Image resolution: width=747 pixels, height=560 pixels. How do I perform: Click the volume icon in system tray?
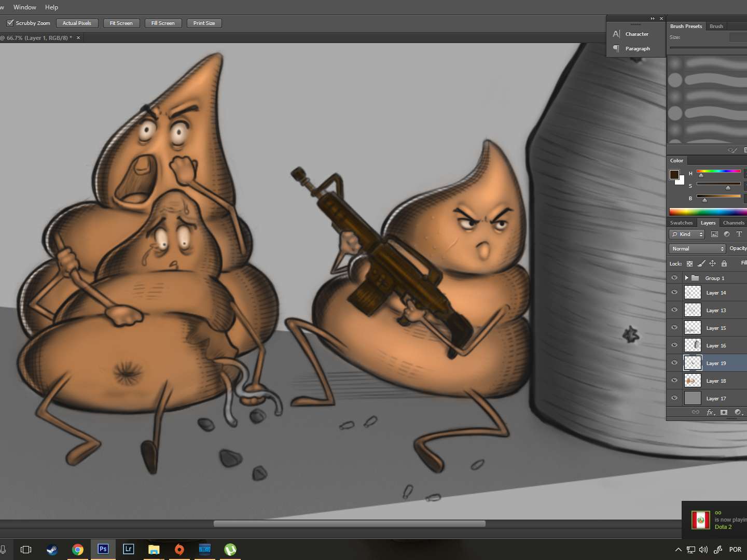[703, 550]
